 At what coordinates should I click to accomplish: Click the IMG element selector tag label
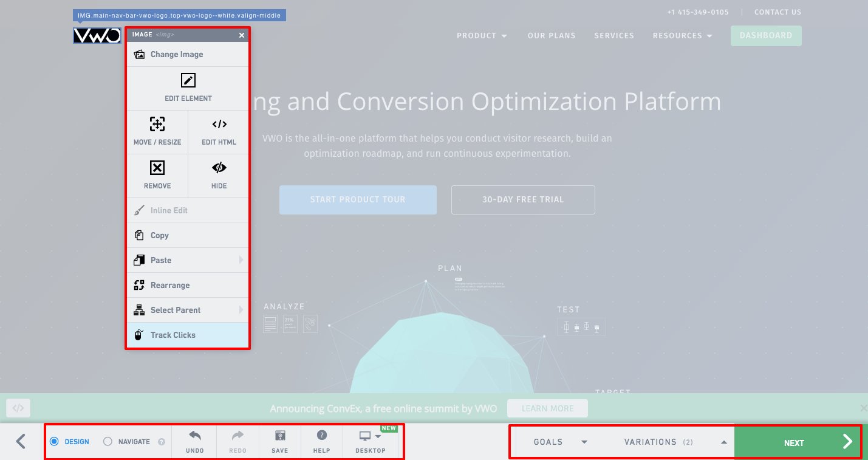click(x=179, y=15)
